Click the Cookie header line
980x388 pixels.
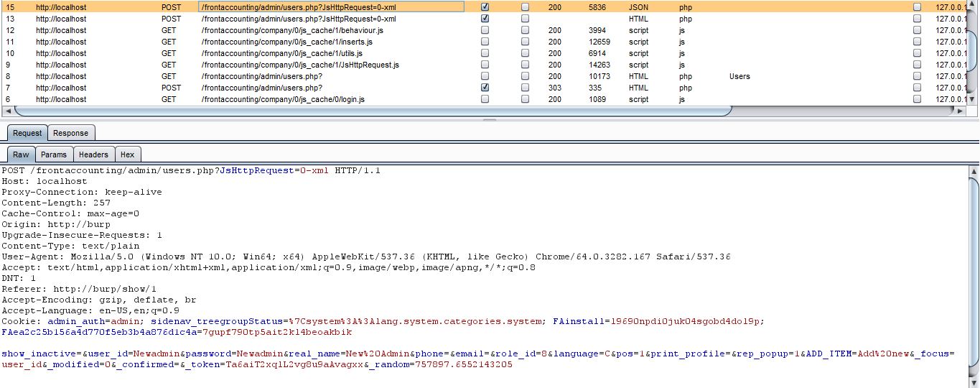383,327
